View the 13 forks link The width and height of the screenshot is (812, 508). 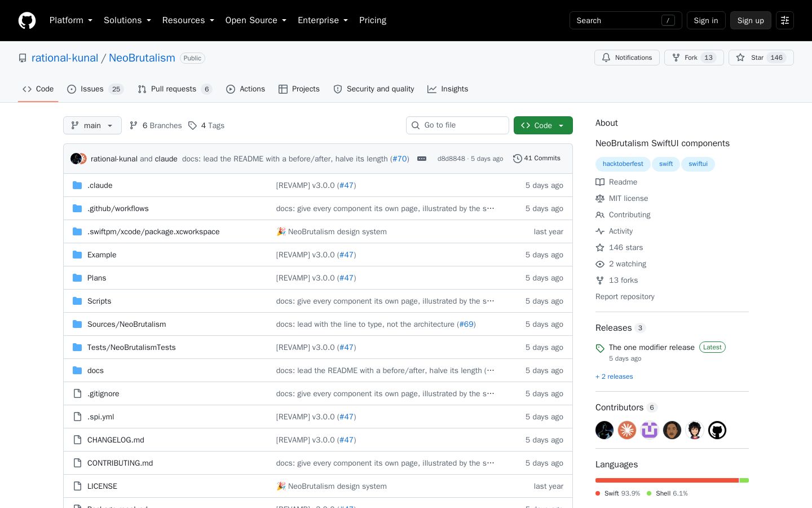coord(617,280)
